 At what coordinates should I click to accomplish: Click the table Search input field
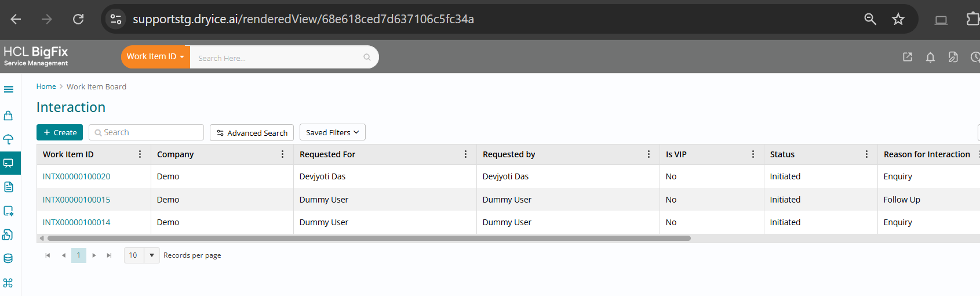[x=151, y=132]
